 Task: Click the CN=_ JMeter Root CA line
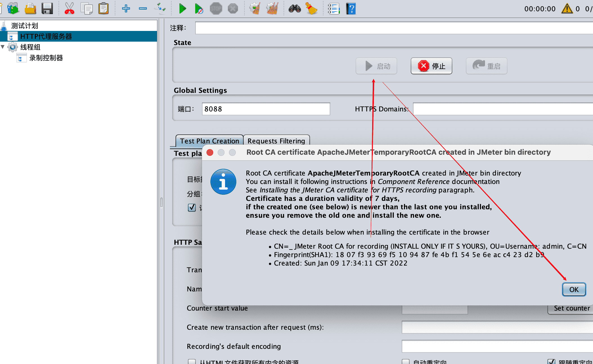click(x=430, y=246)
